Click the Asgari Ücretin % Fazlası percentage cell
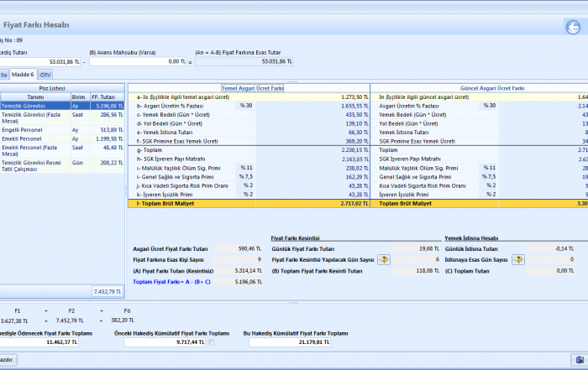 point(245,107)
